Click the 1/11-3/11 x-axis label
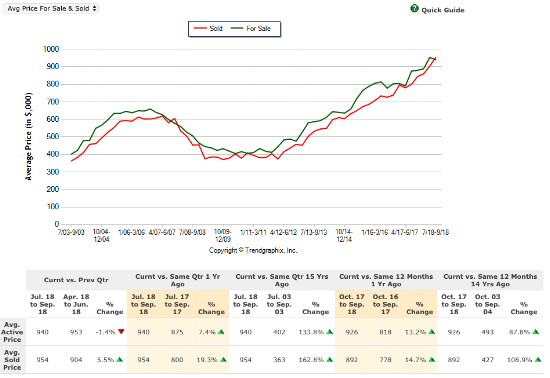The height and width of the screenshot is (378, 550). click(253, 232)
